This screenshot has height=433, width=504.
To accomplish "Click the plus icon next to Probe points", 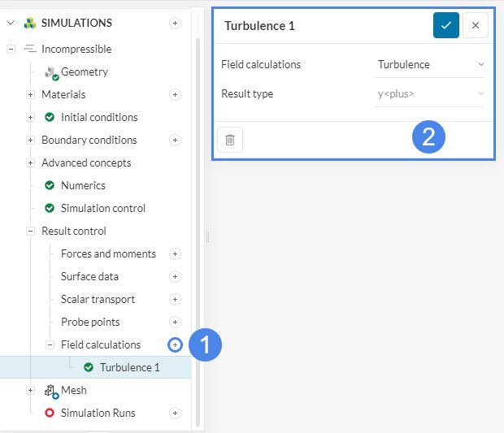I will tap(175, 322).
